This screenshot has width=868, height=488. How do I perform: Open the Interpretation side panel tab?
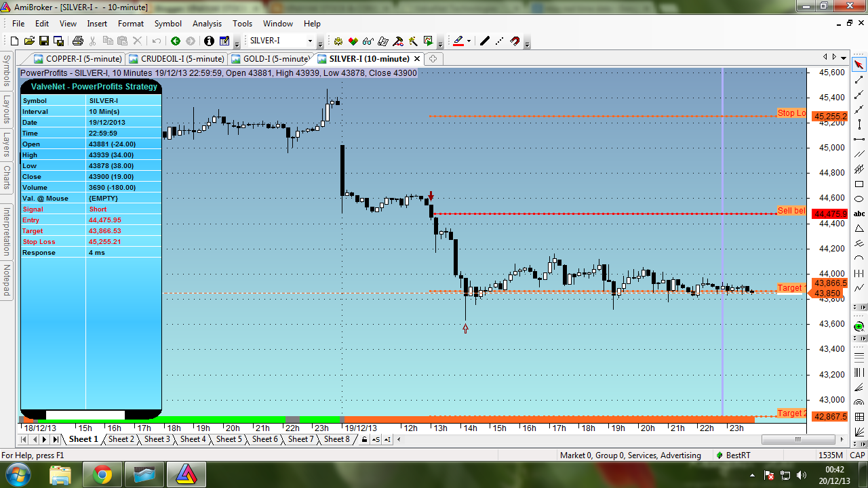click(x=7, y=232)
